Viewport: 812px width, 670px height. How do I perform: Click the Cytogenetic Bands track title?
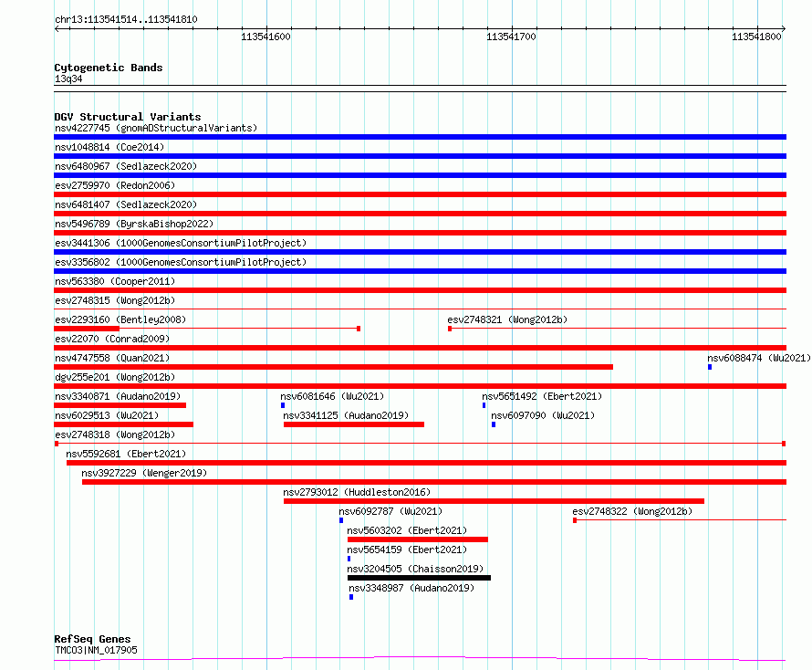(x=109, y=68)
